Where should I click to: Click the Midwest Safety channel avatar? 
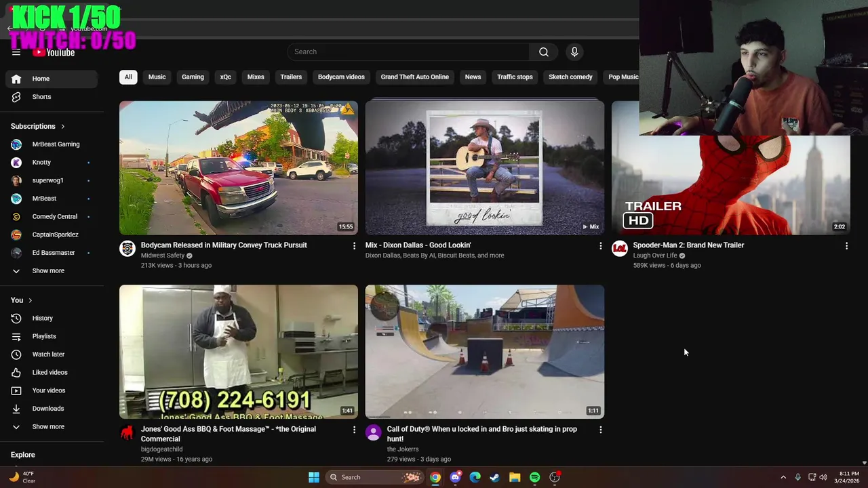(127, 249)
